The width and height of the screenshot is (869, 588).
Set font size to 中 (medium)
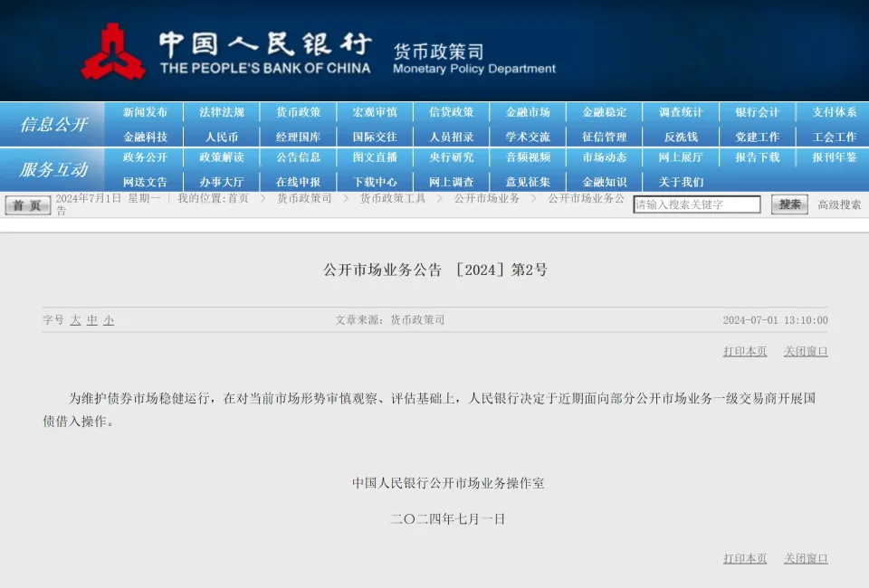[92, 320]
